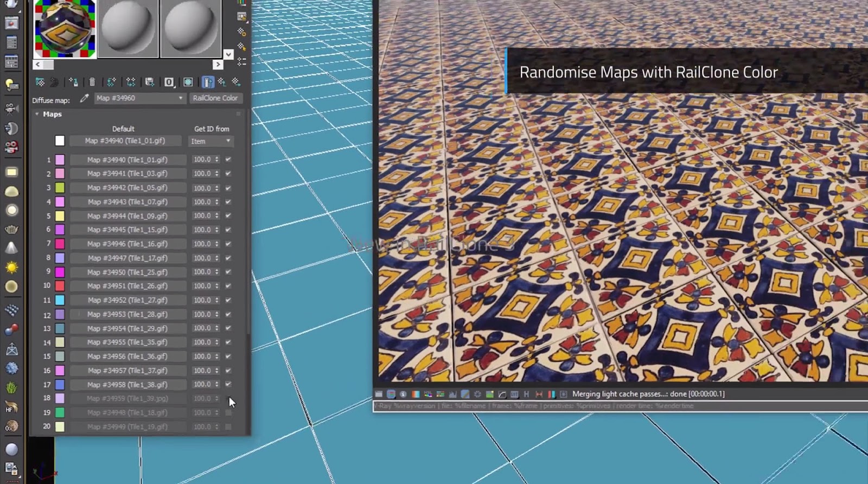Toggle Show Shaded Material in Viewport

(188, 82)
